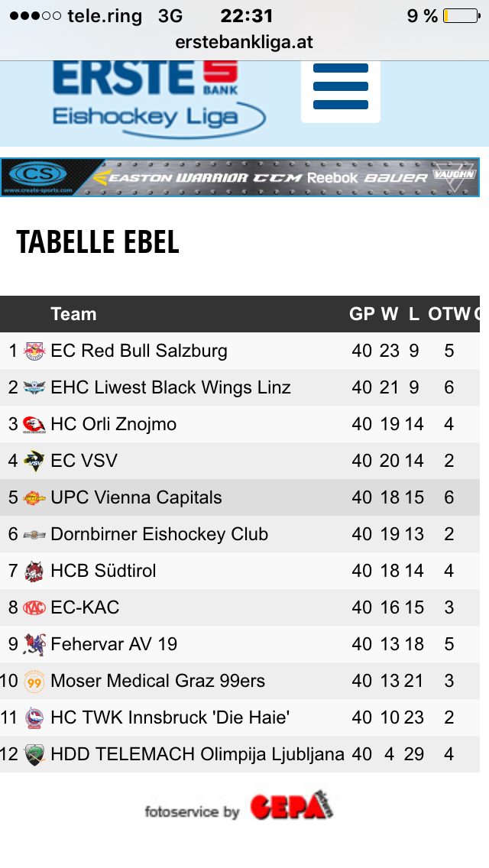
Task: Click the Vienna Capitals team logo
Action: 34,498
